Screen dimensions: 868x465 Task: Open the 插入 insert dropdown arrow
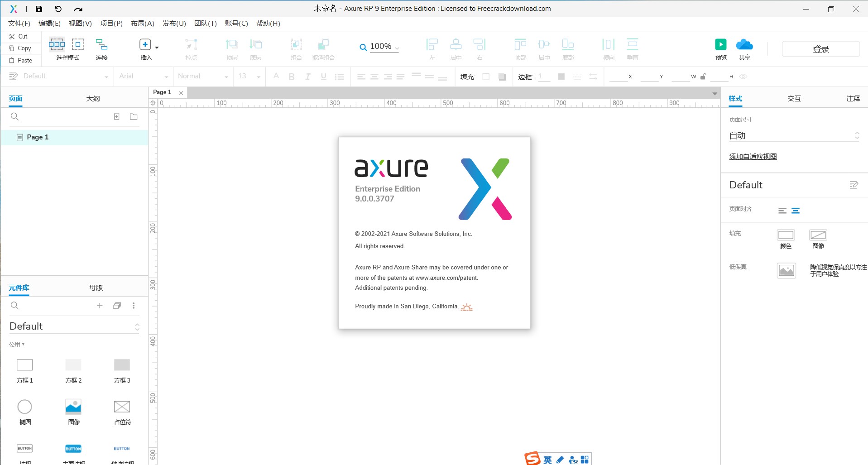coord(156,47)
